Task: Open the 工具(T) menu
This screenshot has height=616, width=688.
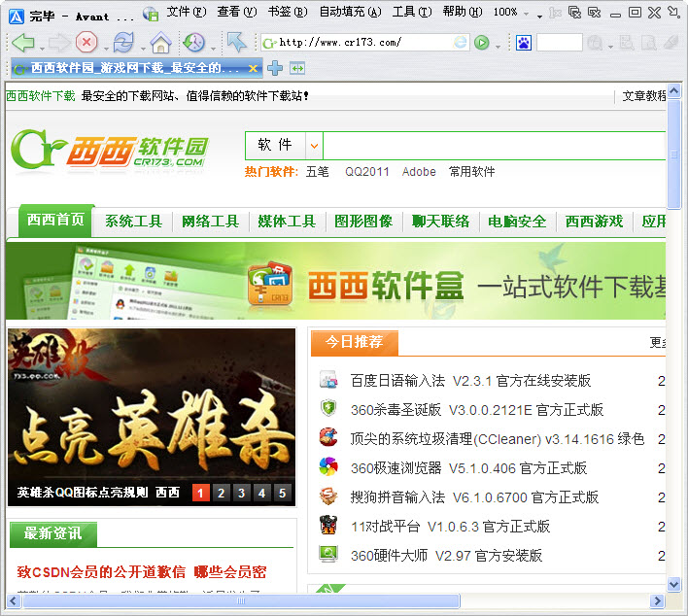Action: pyautogui.click(x=412, y=12)
